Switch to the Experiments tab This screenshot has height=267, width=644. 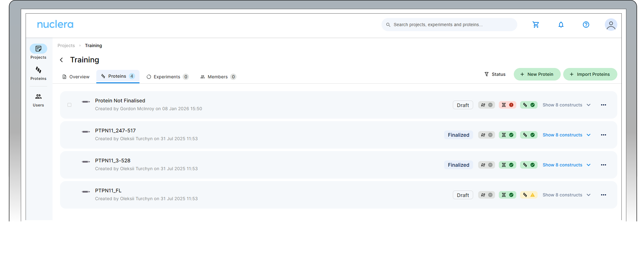tap(167, 77)
